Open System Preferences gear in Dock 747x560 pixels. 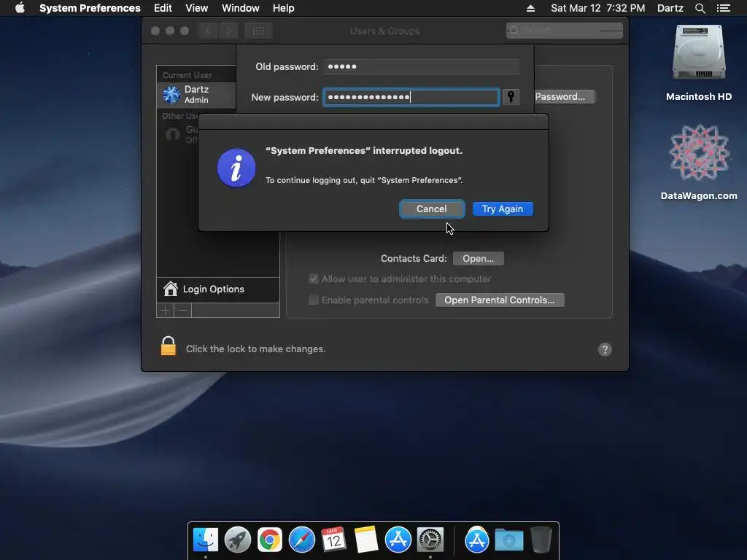[x=430, y=540]
